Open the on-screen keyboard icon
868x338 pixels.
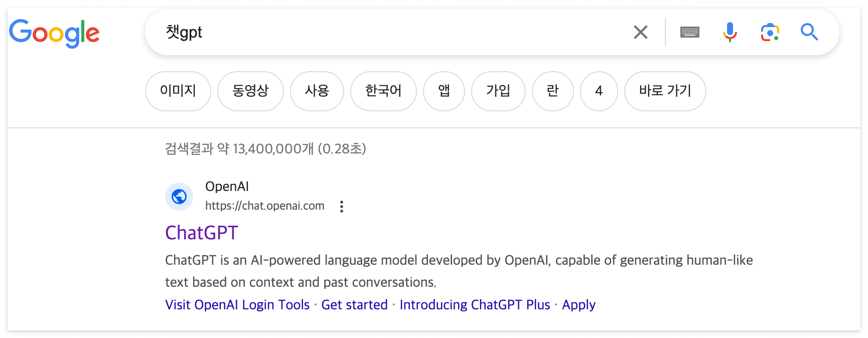point(690,32)
